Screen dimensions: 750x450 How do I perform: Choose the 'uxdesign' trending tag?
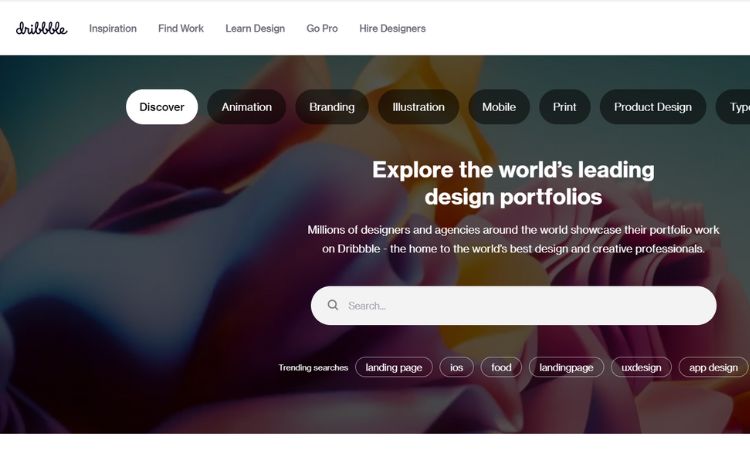(x=641, y=367)
